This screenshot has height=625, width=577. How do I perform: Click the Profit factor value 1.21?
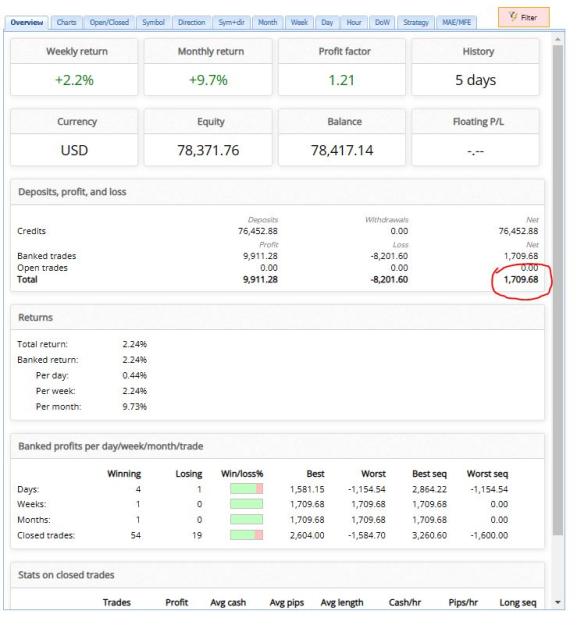(x=341, y=80)
